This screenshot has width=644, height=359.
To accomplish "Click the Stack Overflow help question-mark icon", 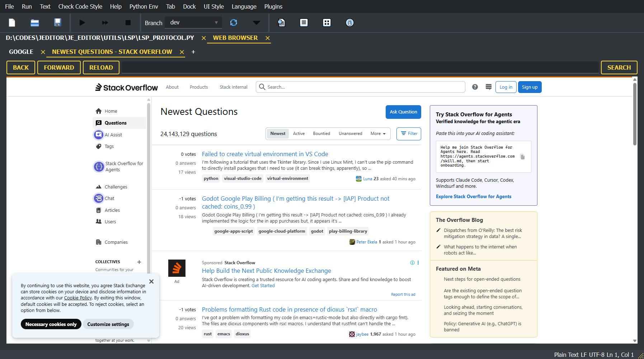I will (x=475, y=87).
